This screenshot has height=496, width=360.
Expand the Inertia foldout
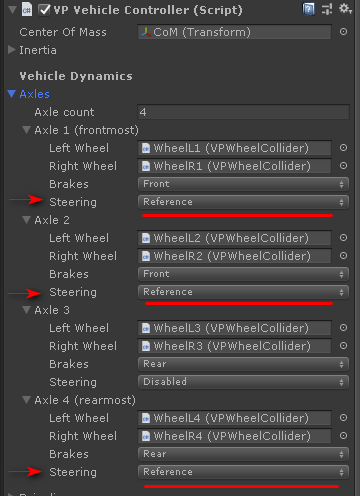[x=12, y=50]
